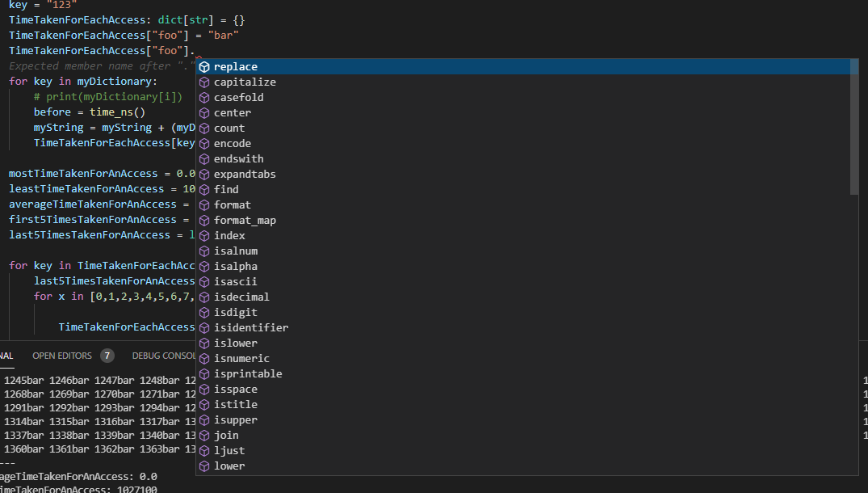This screenshot has height=493, width=868.
Task: Open the OPEN EDITORS panel tab
Action: (x=62, y=355)
